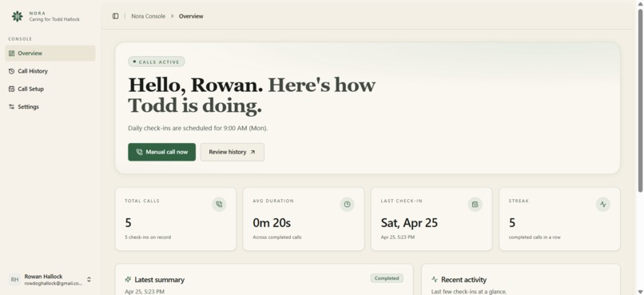Click the Completed status badge
This screenshot has width=644, height=295.
pyautogui.click(x=387, y=278)
